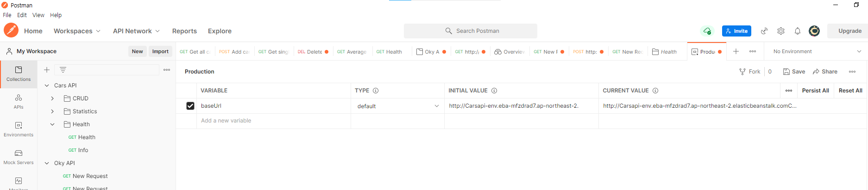The image size is (868, 190).
Task: Open the Workspaces dropdown menu
Action: point(77,31)
